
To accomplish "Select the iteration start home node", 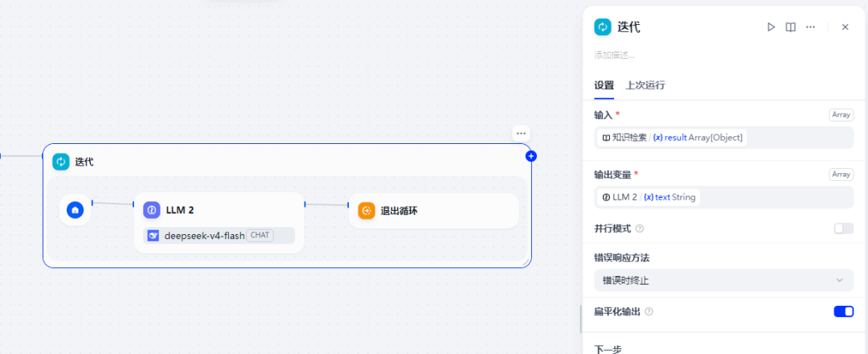I will [76, 210].
